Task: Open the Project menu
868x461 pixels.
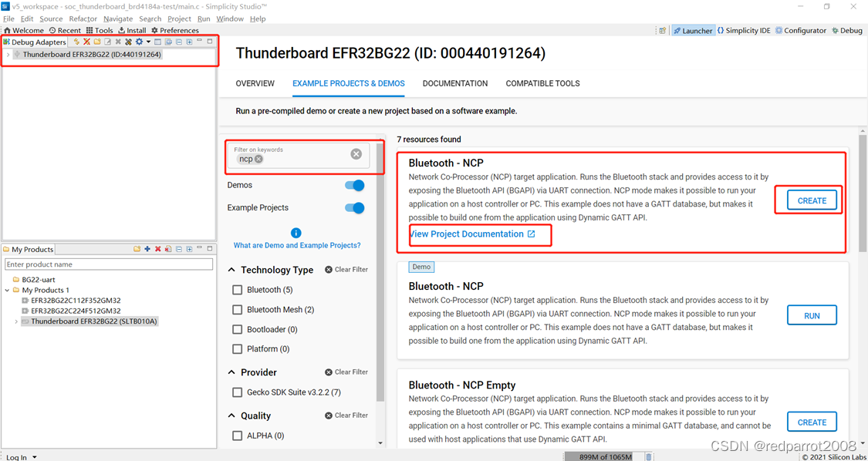Action: pos(179,19)
